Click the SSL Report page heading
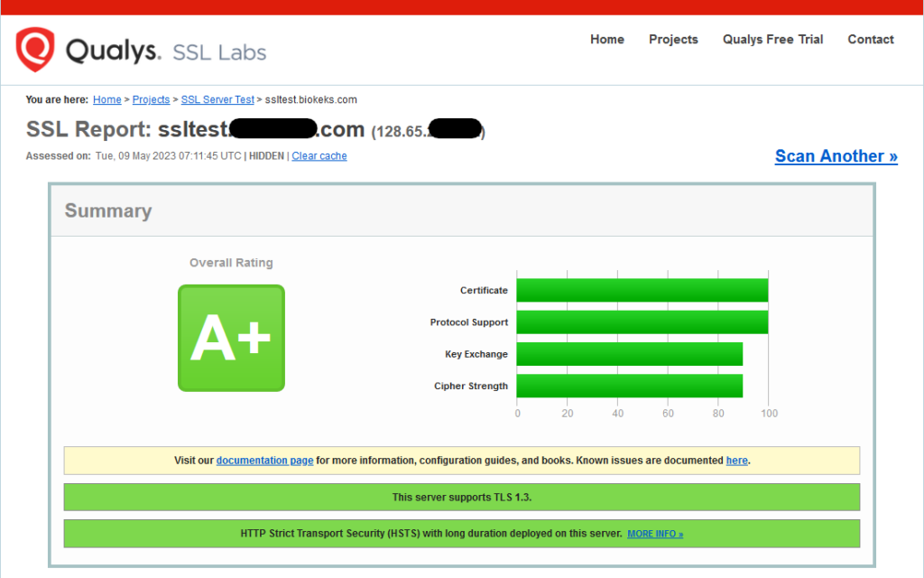924x578 pixels. coord(195,130)
